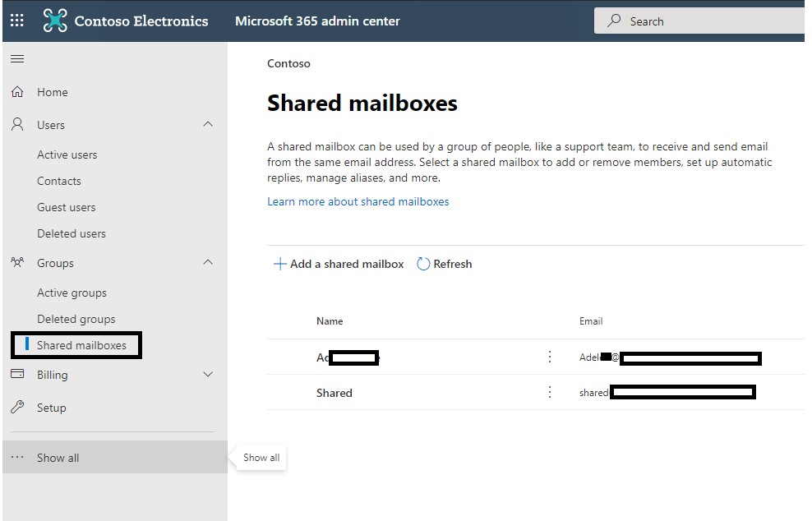Viewport: 812px width, 521px height.
Task: Open Deleted users page
Action: tap(72, 233)
